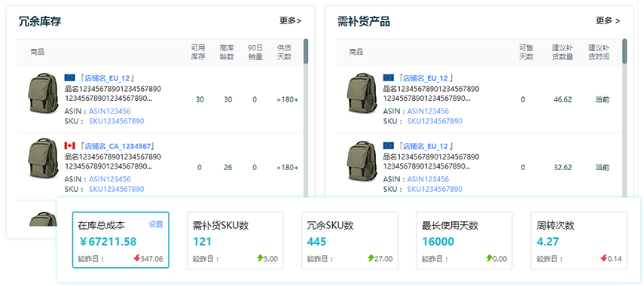The image size is (644, 286).
Task: Click the red down arrow in 在库总成本 card
Action: 136,258
